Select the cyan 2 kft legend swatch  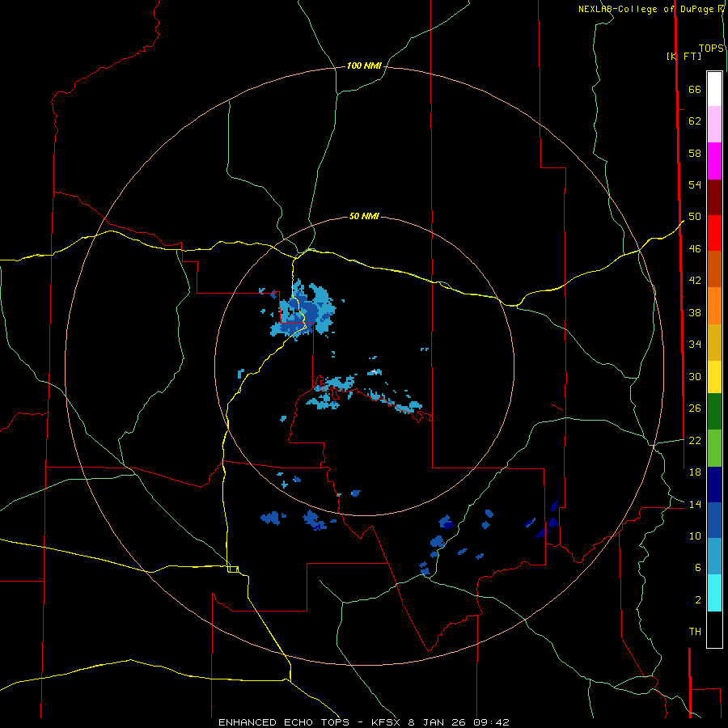click(x=714, y=593)
